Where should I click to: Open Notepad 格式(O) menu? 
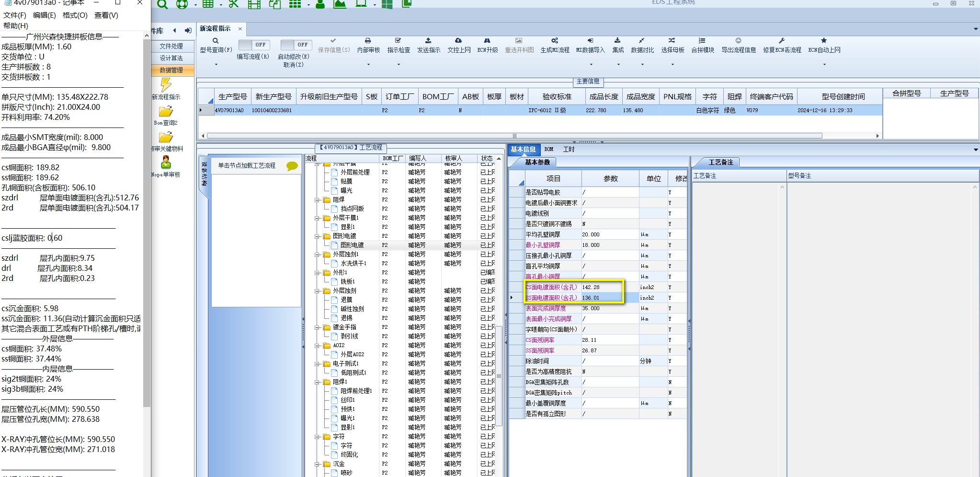point(75,15)
